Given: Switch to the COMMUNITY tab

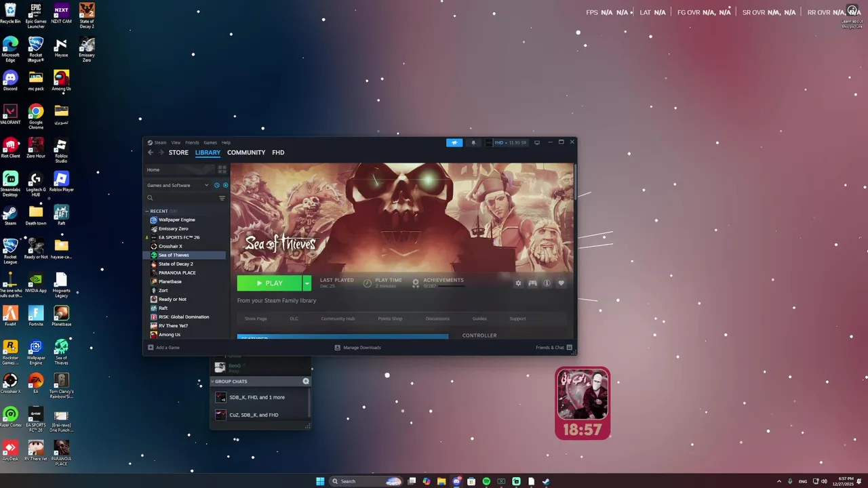Looking at the screenshot, I should pos(246,152).
